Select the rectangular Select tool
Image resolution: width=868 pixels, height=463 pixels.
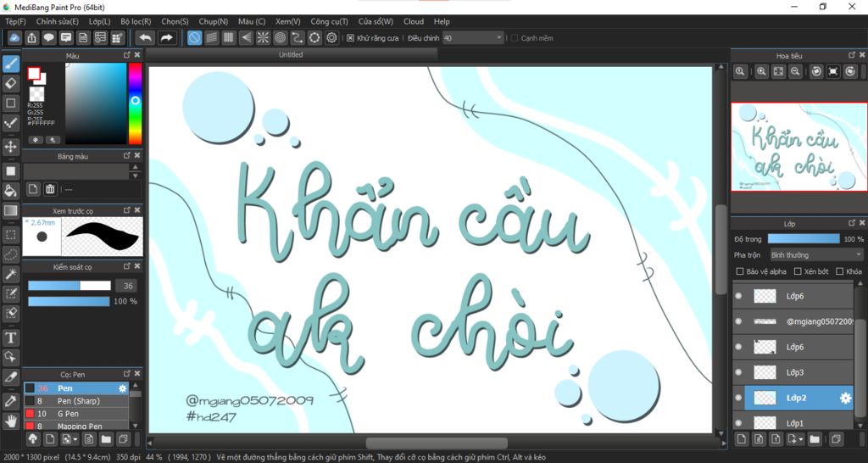click(10, 235)
